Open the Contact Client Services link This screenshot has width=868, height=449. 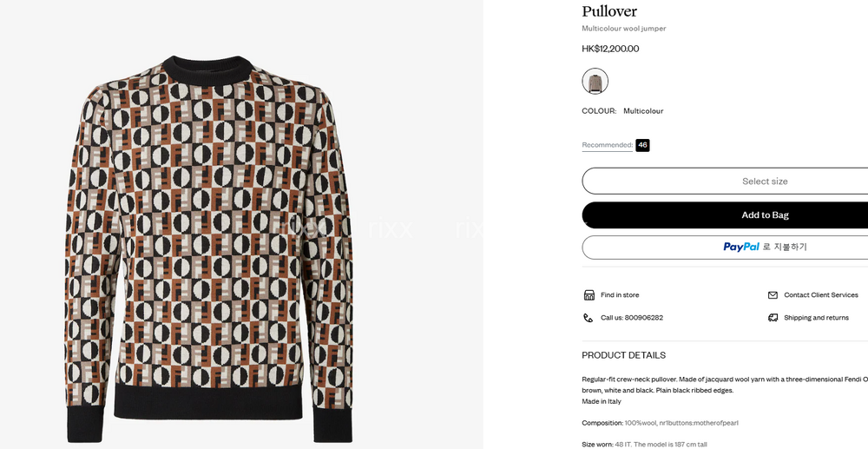(x=820, y=295)
